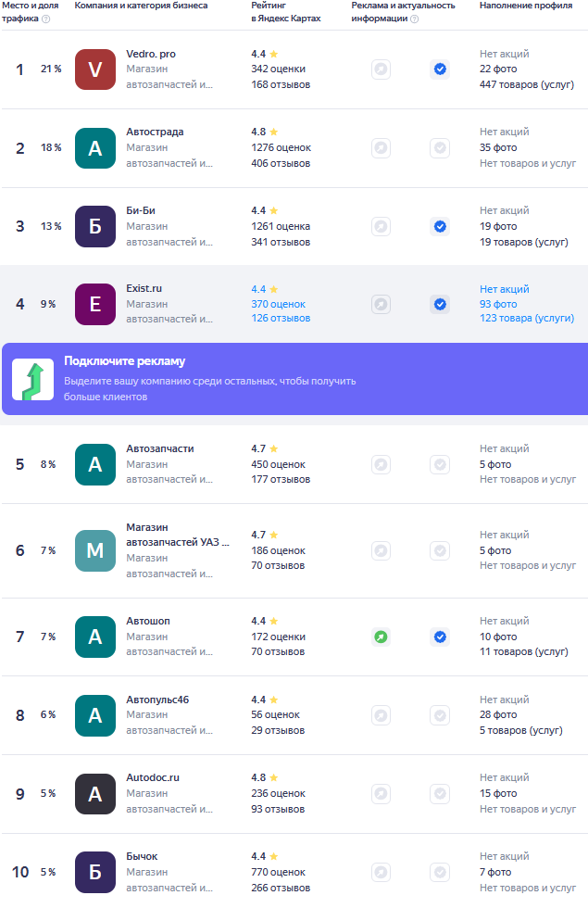
Task: Click the Vedro.pro red V logo
Action: (95, 69)
